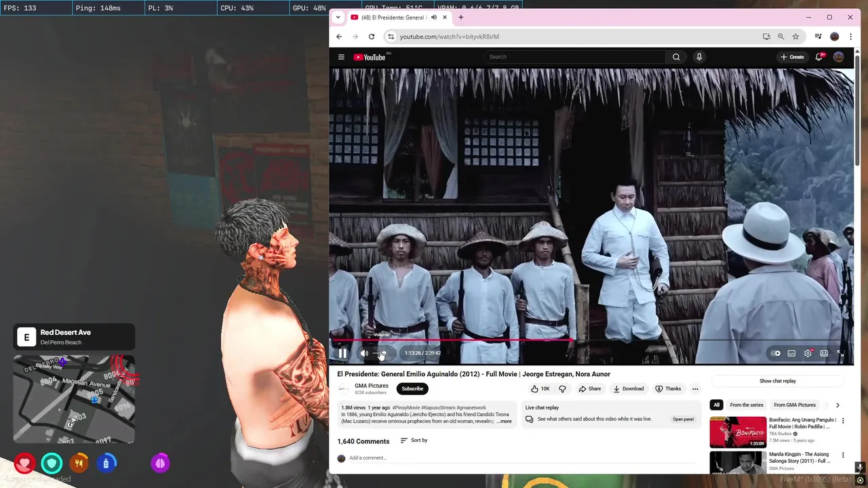Open the media controls icon in Chrome toolbar
Image resolution: width=868 pixels, height=488 pixels.
(818, 37)
